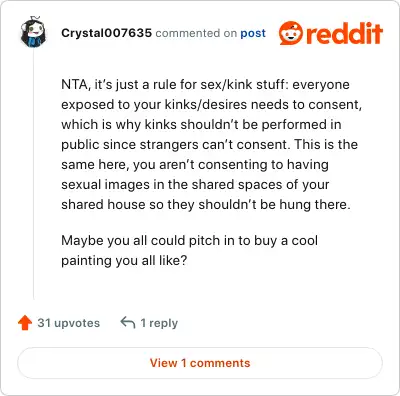Collapse the comment using the vertical thread line

coord(33,173)
